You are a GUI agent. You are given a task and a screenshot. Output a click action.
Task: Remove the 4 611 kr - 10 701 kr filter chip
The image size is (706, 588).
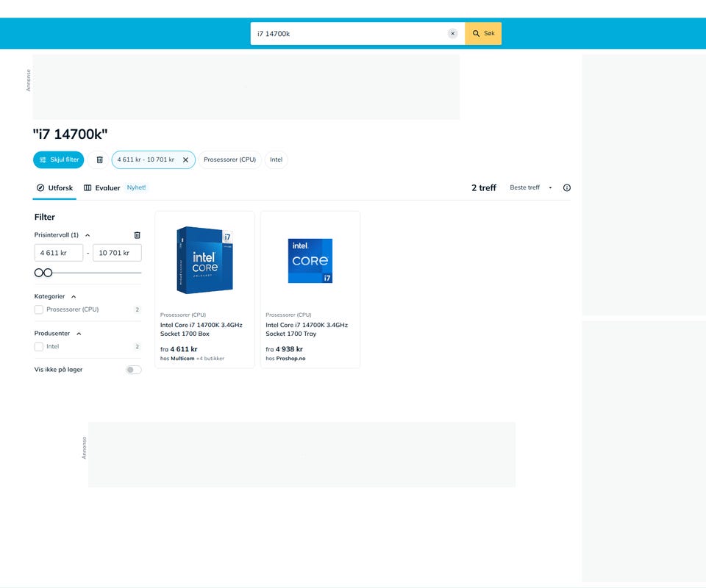185,159
